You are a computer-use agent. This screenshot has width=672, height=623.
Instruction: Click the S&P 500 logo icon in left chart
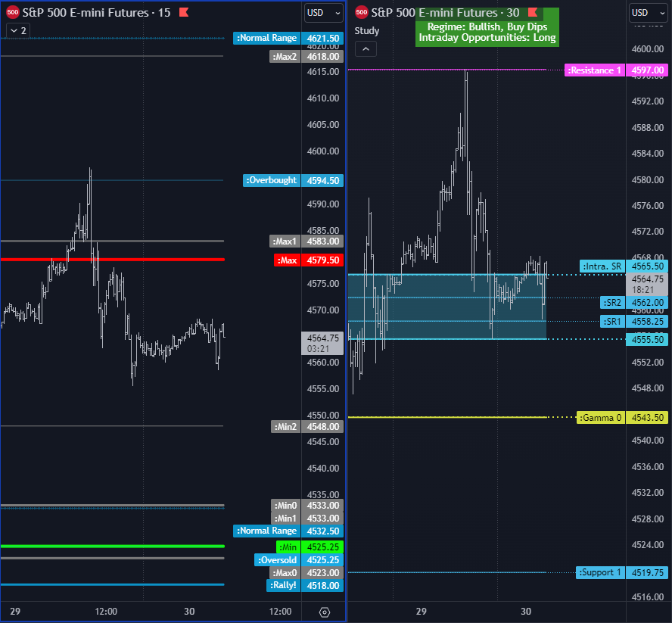click(x=12, y=12)
